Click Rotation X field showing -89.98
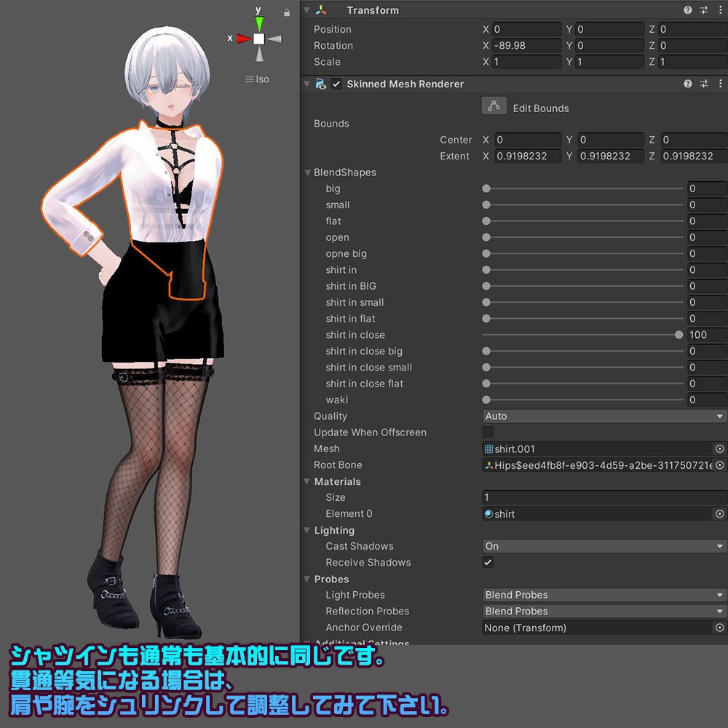Screen dimensions: 728x728 pos(527,45)
